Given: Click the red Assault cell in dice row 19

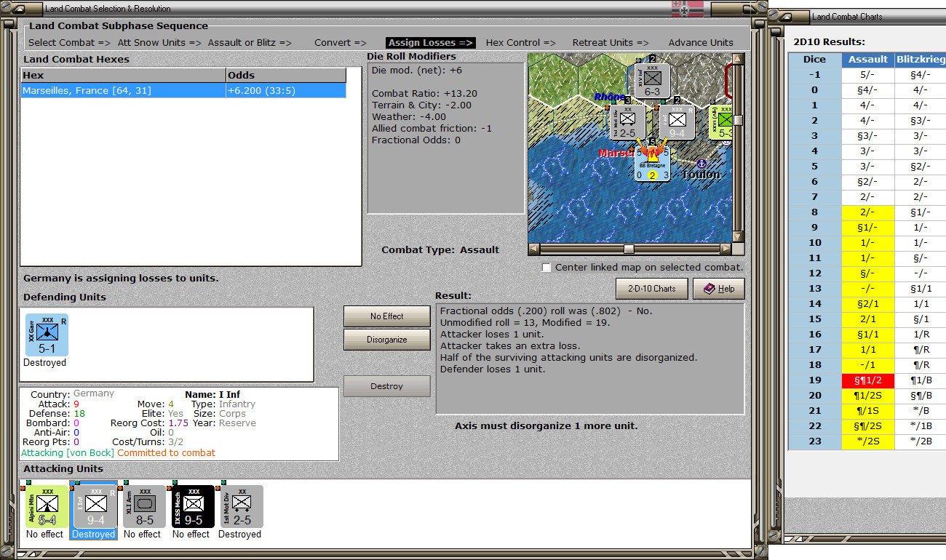Looking at the screenshot, I should [x=869, y=380].
